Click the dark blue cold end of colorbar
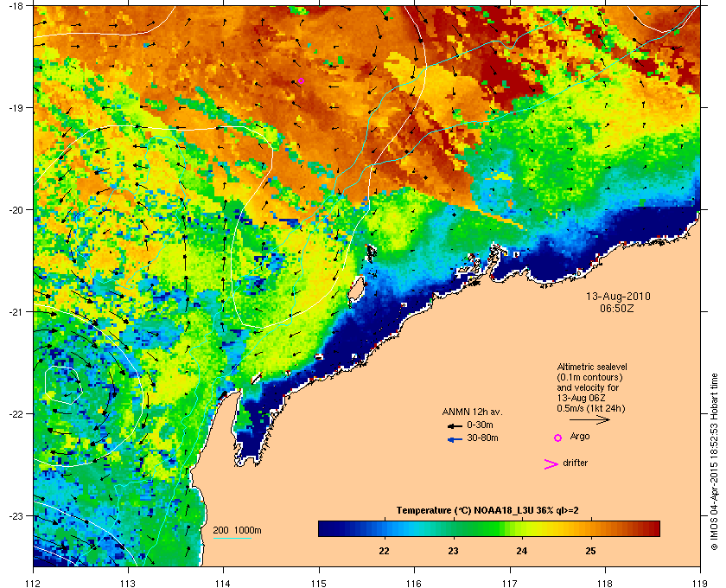Screen dimensions: 726x588 click(x=328, y=528)
